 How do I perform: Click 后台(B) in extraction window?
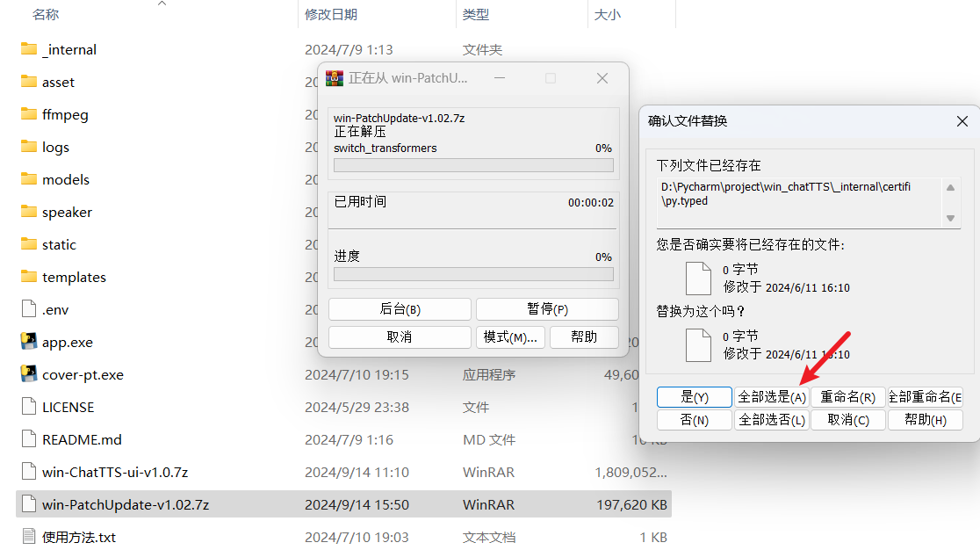pyautogui.click(x=400, y=309)
